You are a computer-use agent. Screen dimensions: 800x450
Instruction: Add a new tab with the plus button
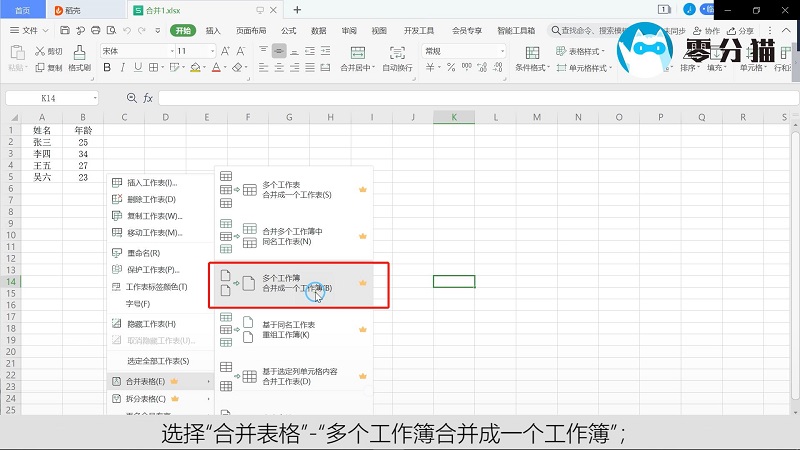coord(297,10)
